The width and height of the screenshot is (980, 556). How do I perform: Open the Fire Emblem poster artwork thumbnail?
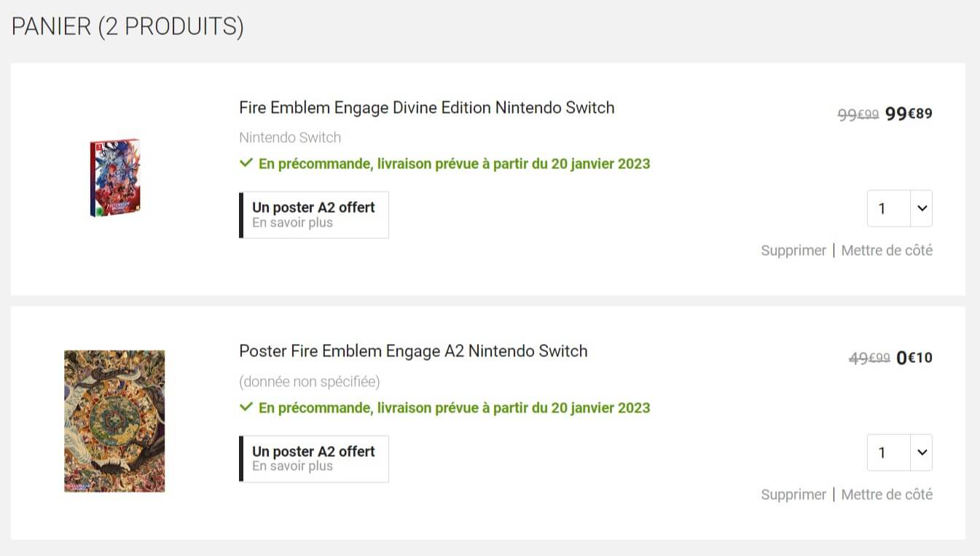point(114,421)
